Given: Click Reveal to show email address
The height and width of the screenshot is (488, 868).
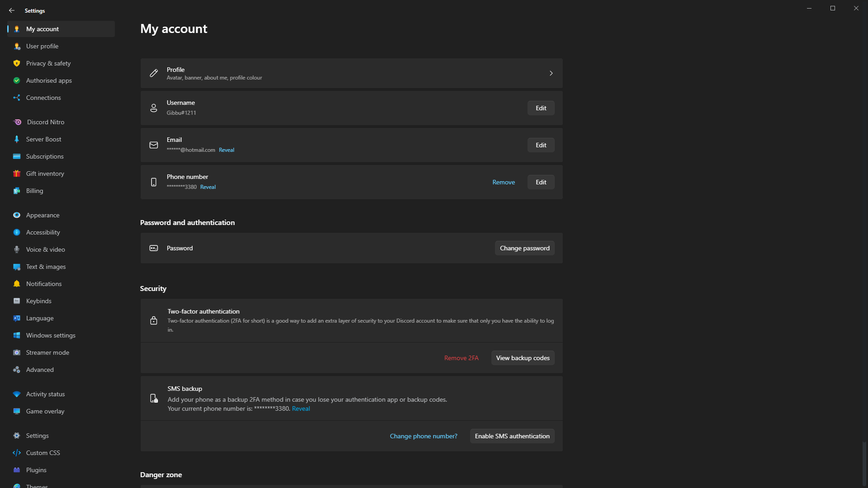Looking at the screenshot, I should [226, 150].
